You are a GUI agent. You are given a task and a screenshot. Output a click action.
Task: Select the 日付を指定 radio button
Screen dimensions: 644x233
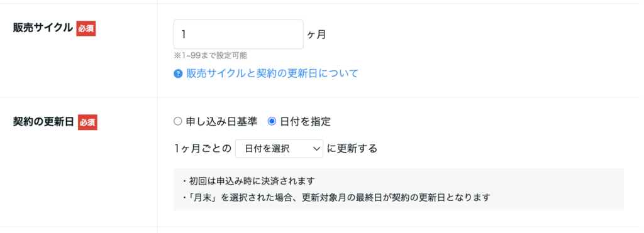[x=272, y=121]
